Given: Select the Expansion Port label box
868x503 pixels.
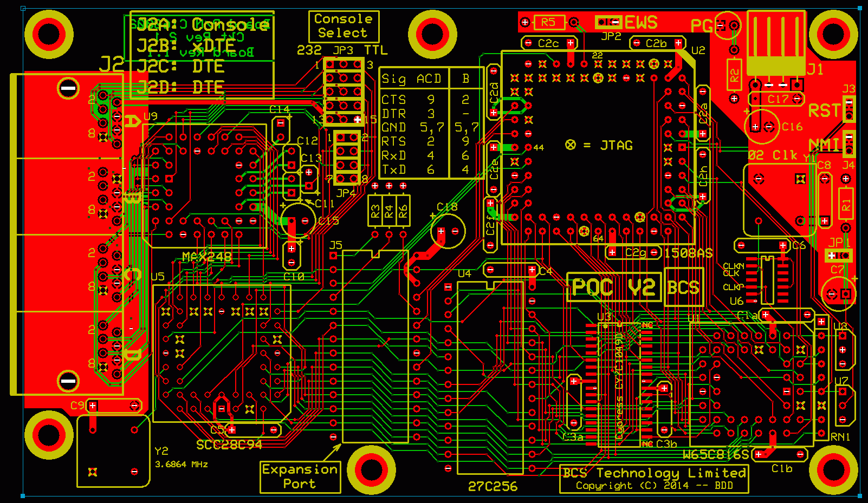Looking at the screenshot, I should point(300,477).
